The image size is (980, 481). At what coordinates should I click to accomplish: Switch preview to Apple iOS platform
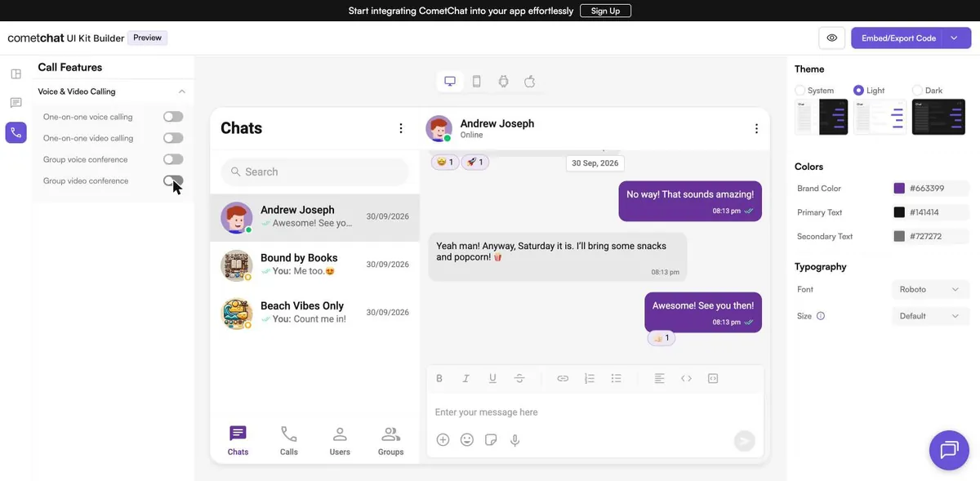point(530,81)
